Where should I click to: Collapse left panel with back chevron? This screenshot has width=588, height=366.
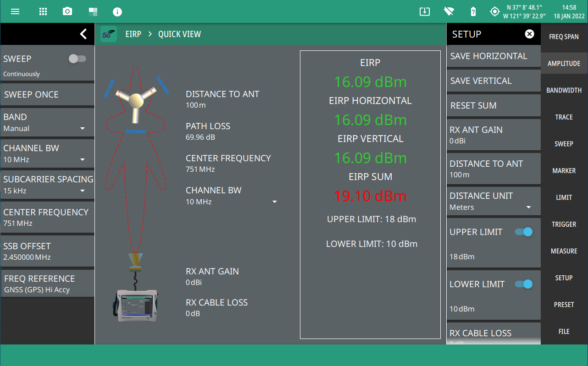click(83, 34)
